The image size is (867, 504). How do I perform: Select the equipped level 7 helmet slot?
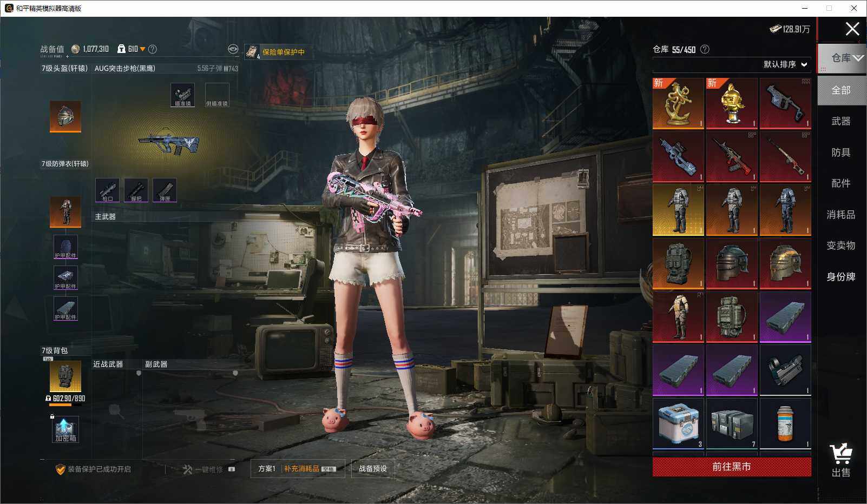pos(65,116)
